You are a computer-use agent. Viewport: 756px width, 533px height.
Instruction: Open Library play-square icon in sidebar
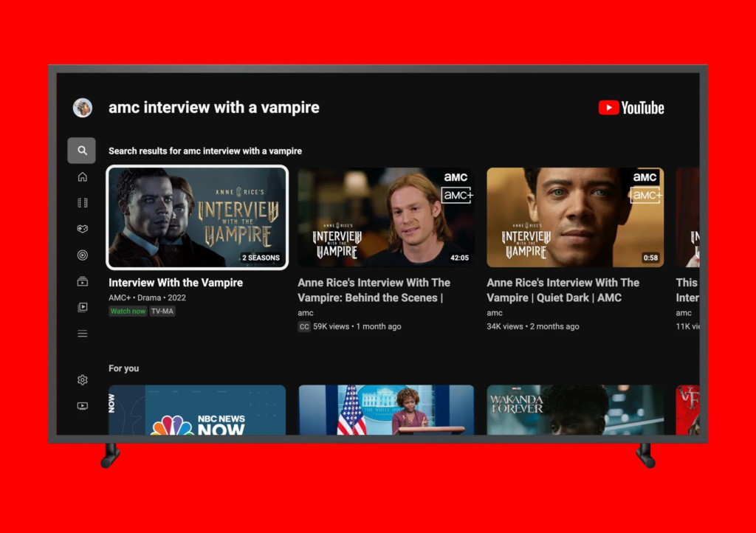tap(83, 307)
